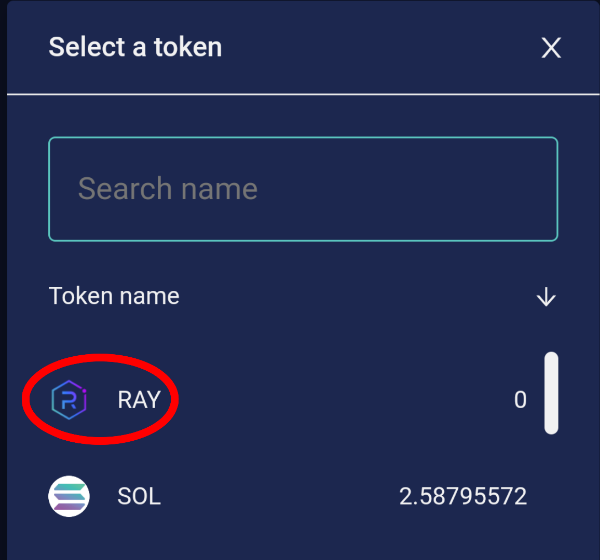Click the Raydium RAY token logo

(69, 400)
